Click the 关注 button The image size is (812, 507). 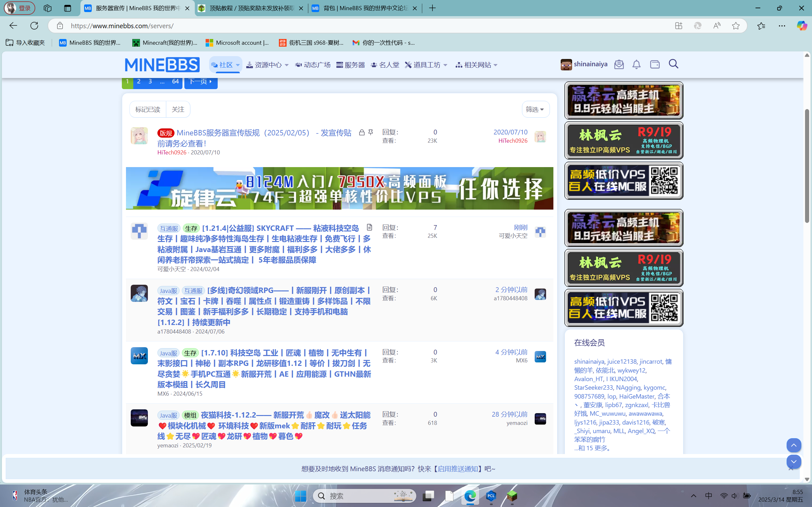[178, 109]
